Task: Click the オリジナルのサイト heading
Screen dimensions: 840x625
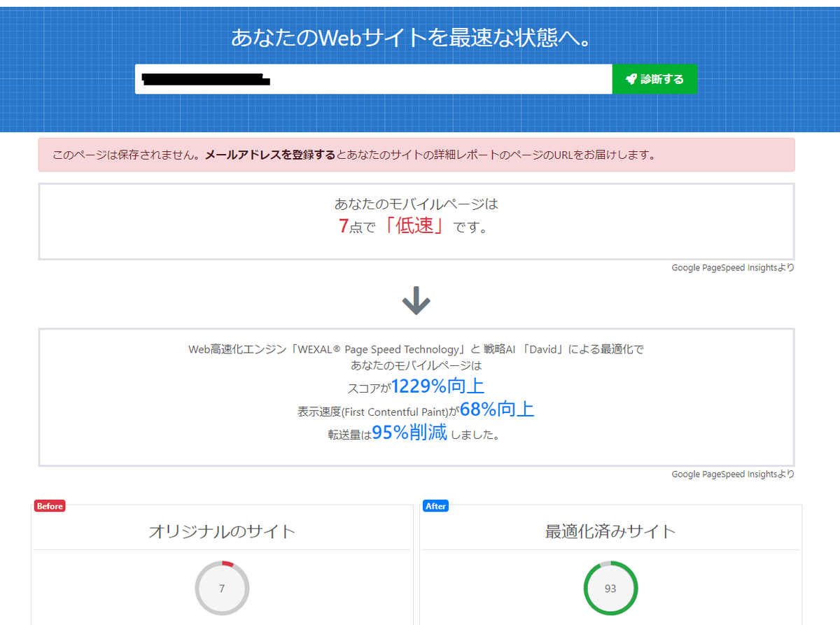Action: (x=222, y=531)
